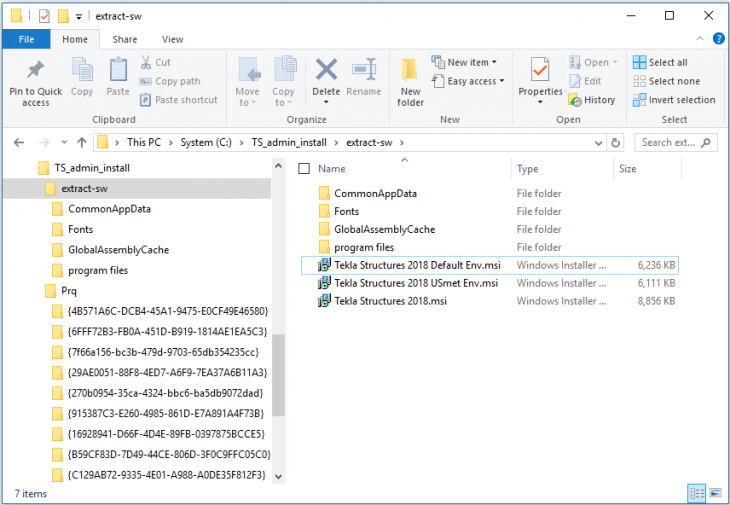This screenshot has width=730, height=505.
Task: Click the Copy ribbon icon
Action: 82,71
